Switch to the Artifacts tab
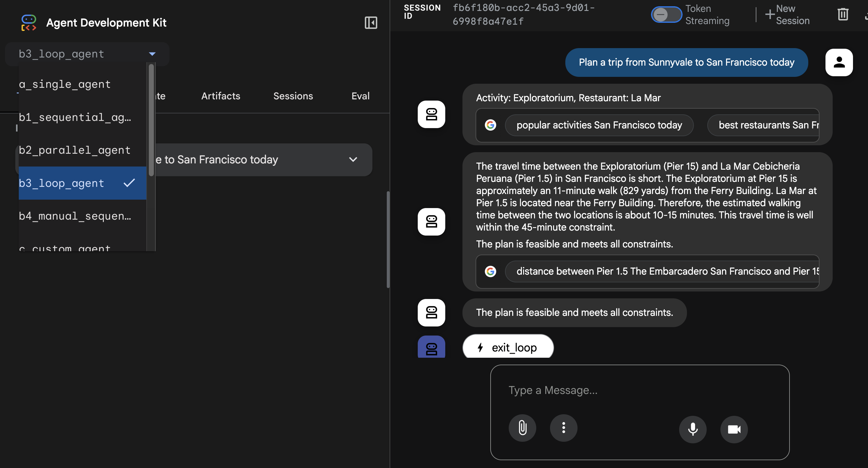Image resolution: width=868 pixels, height=468 pixels. pyautogui.click(x=221, y=96)
